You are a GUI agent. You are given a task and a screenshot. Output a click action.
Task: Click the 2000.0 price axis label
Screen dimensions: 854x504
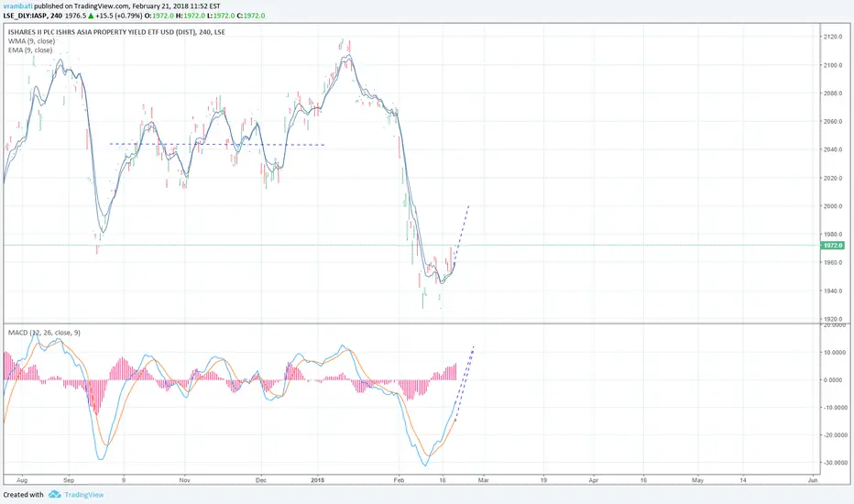[833, 206]
